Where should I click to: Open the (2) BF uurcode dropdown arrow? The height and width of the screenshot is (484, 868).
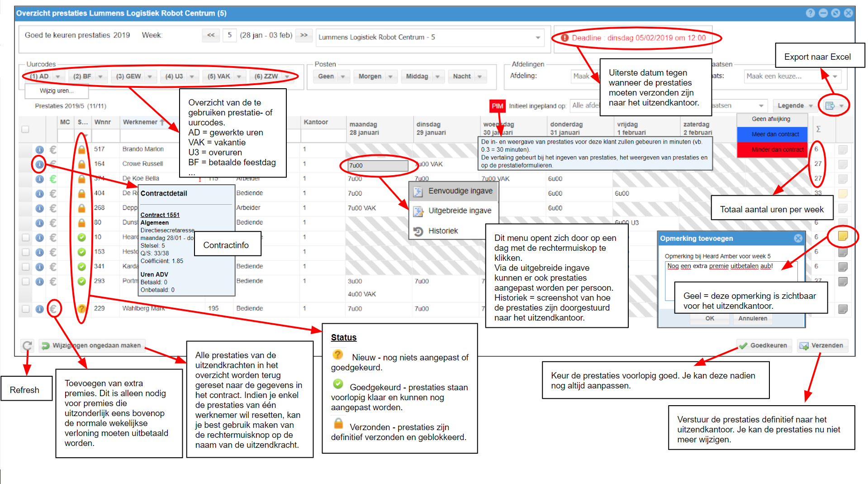(x=100, y=77)
